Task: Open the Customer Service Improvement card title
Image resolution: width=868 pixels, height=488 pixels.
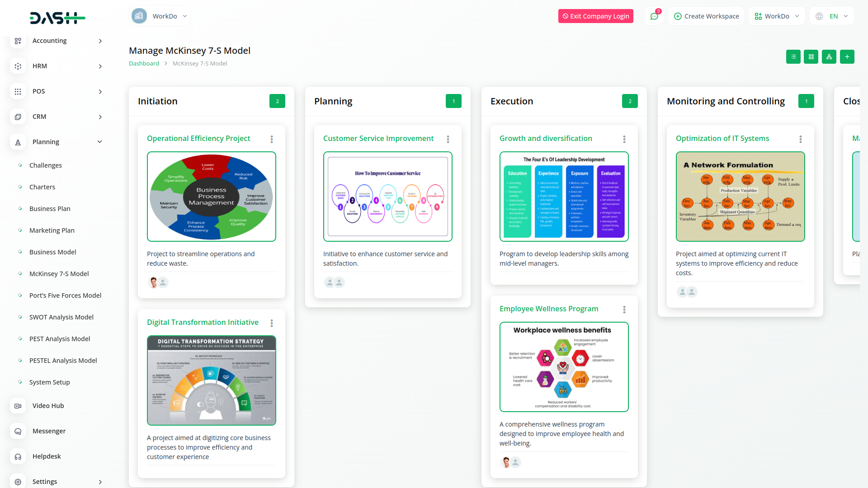Action: tap(378, 139)
